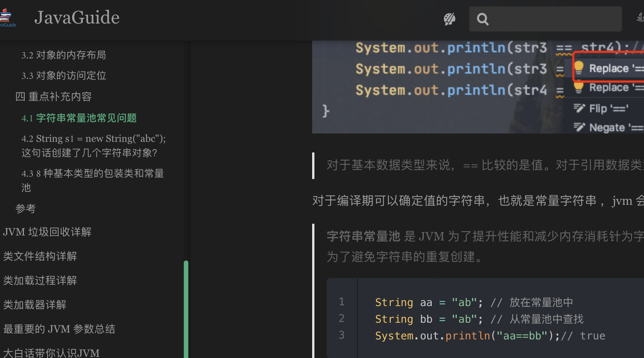644x358 pixels.
Task: Select "3.3 对象的访问定位" entry
Action: [63, 75]
